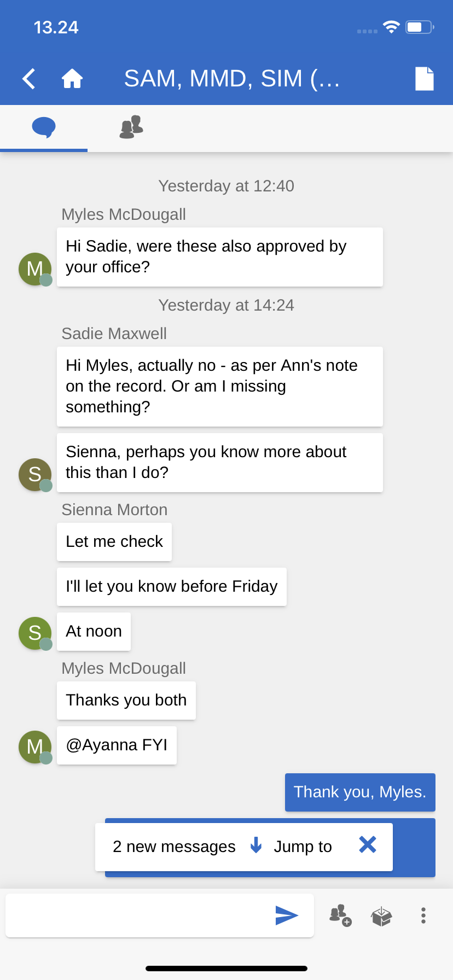
Task: Tap Myles McDougall's avatar beside @Ayanna message
Action: 35,746
